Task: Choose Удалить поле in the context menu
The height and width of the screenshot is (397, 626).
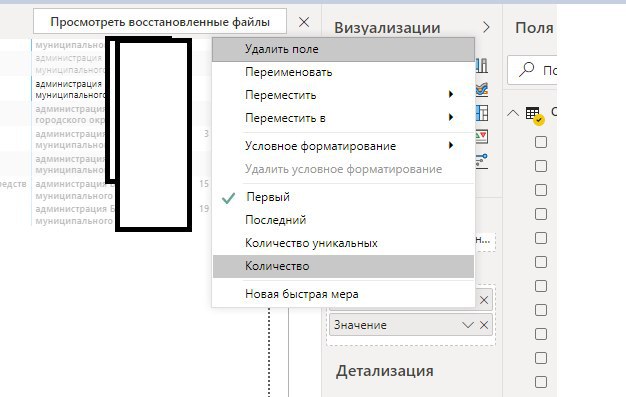Action: [343, 49]
